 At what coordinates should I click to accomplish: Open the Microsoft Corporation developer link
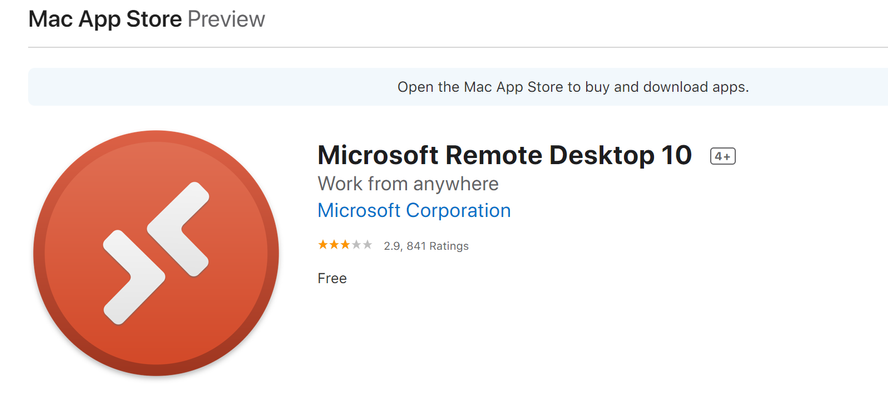point(414,210)
